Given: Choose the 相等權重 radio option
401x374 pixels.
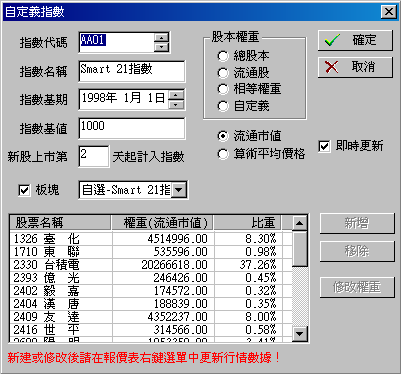Looking at the screenshot, I should point(223,89).
